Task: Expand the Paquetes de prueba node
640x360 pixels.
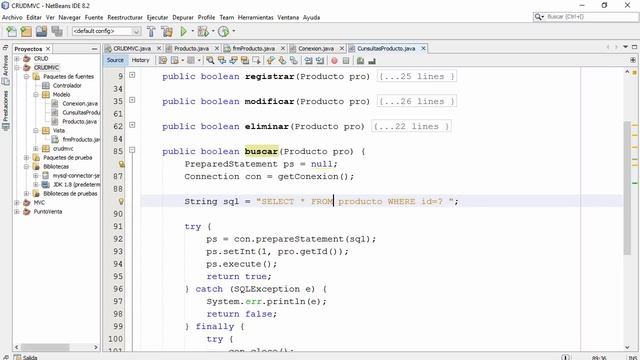Action: (26, 158)
